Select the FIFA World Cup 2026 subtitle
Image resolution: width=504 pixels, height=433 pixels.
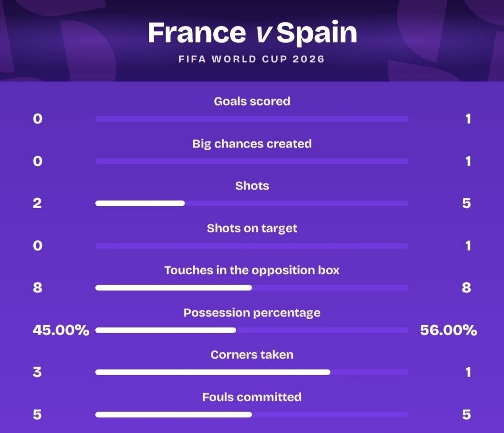tap(252, 59)
